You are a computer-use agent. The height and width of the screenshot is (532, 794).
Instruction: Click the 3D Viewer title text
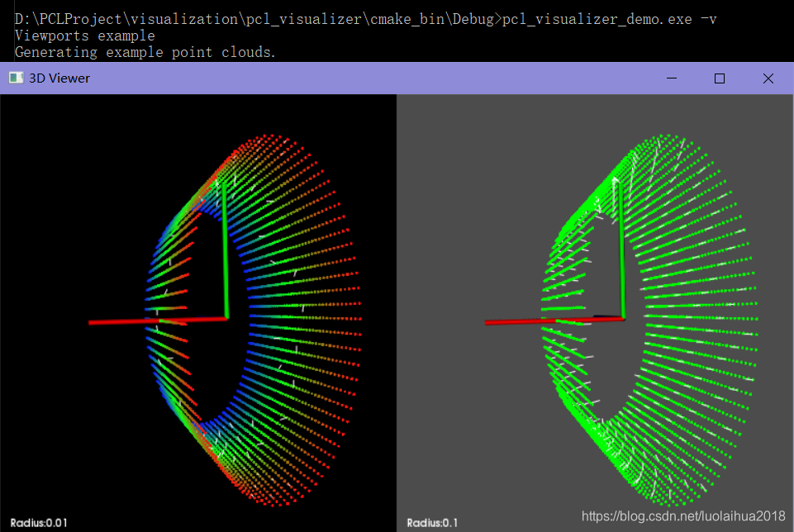coord(59,78)
